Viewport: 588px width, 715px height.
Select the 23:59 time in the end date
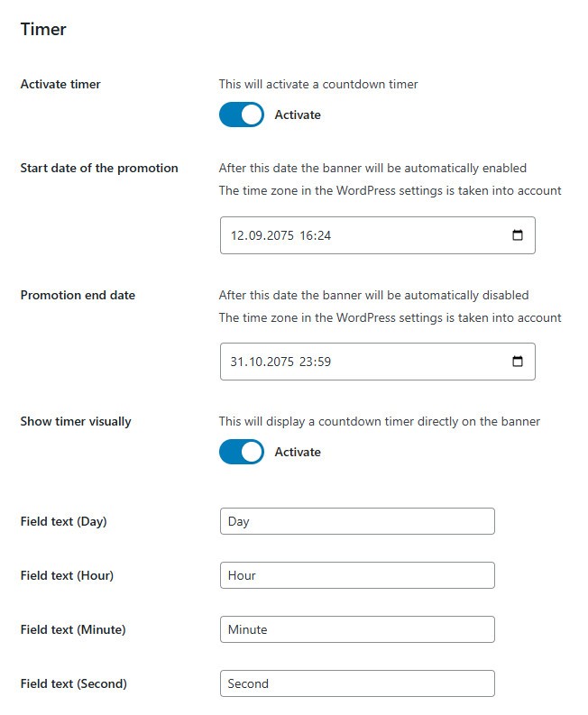tap(317, 362)
